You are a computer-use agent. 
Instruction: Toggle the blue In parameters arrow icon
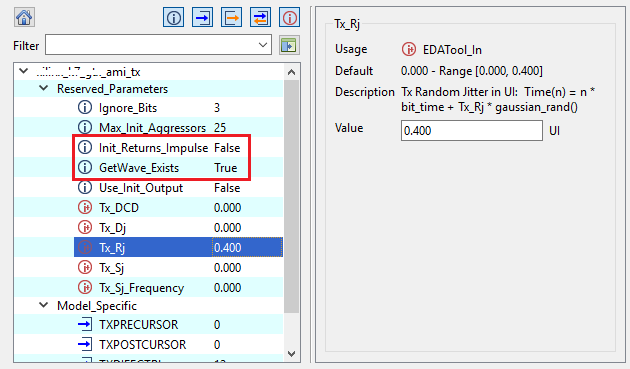click(x=202, y=17)
